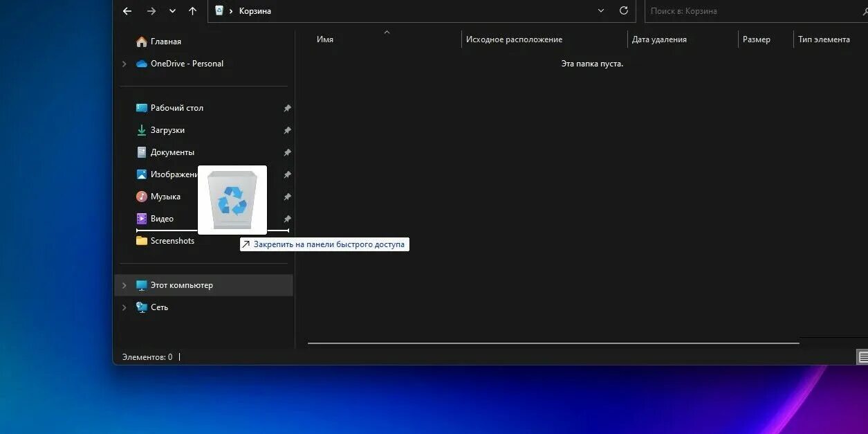Open Музыка folder in sidebar
Viewport: 868px width, 434px height.
pos(165,197)
